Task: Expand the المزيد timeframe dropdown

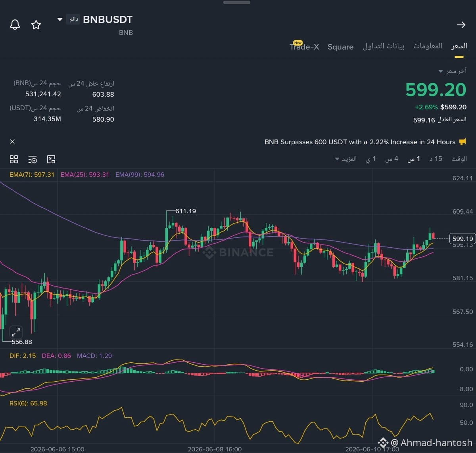Action: [346, 159]
